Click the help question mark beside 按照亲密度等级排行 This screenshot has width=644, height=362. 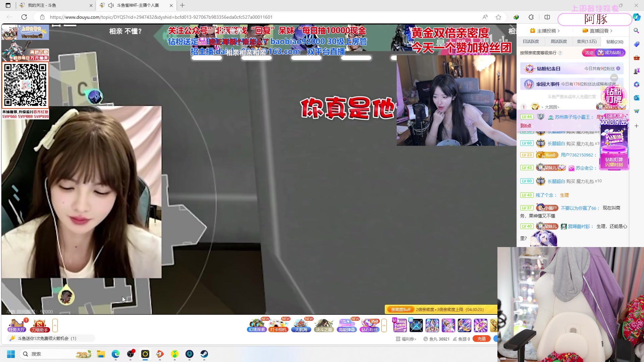pos(560,53)
